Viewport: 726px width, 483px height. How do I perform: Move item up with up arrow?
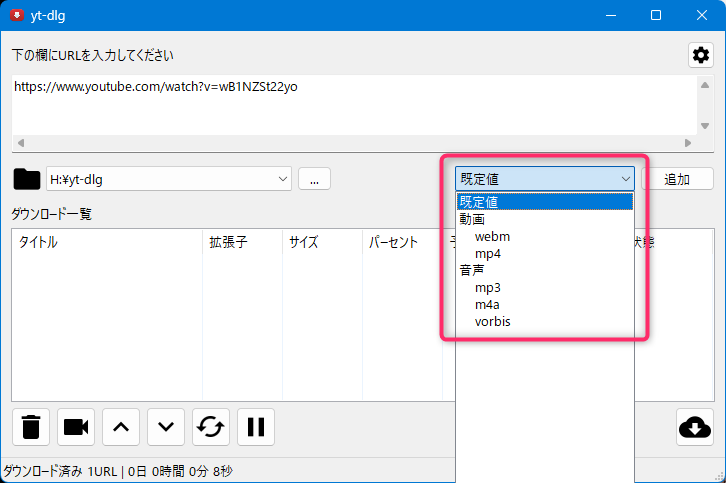[121, 427]
